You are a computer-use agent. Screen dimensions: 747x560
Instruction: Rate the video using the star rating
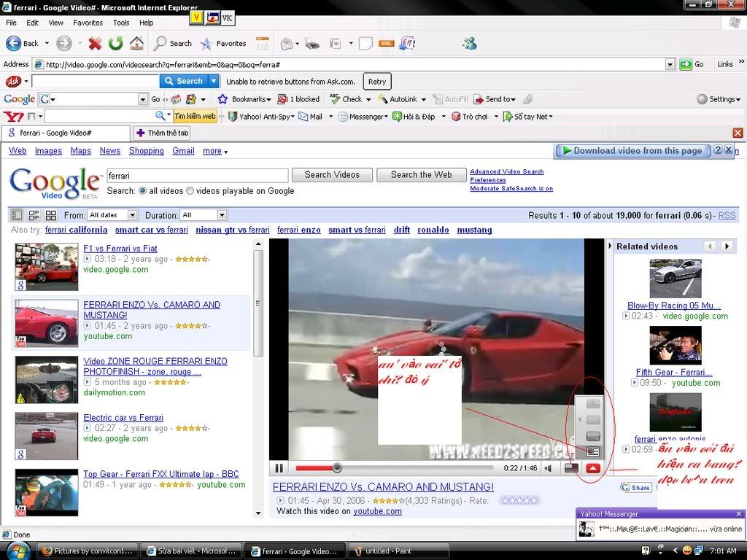pos(519,500)
